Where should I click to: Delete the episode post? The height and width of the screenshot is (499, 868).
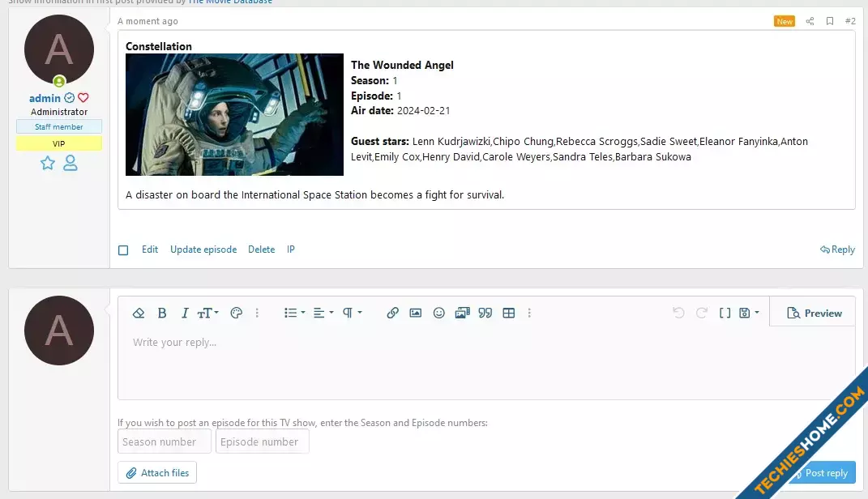tap(261, 249)
